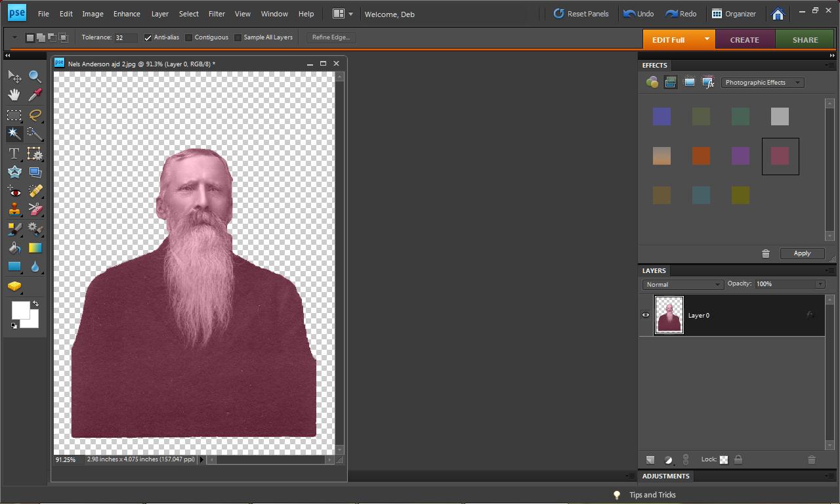This screenshot has width=840, height=504.
Task: Select the Eyedropper tool
Action: 35,95
